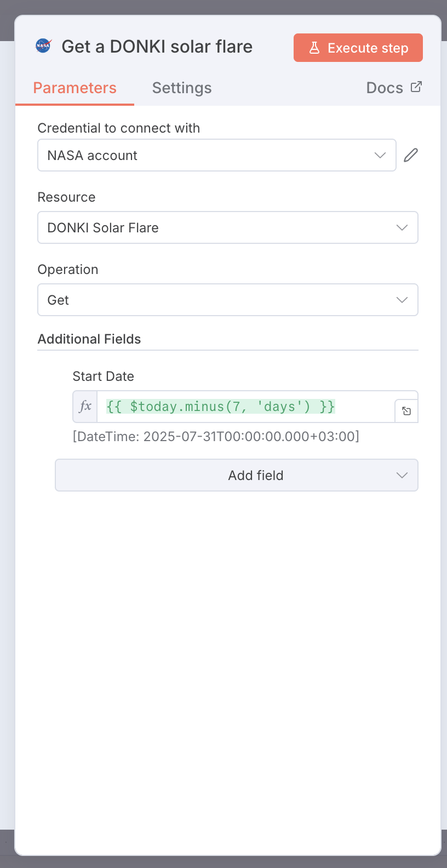Click the DateTime preview result text
The width and height of the screenshot is (447, 868).
pos(216,437)
